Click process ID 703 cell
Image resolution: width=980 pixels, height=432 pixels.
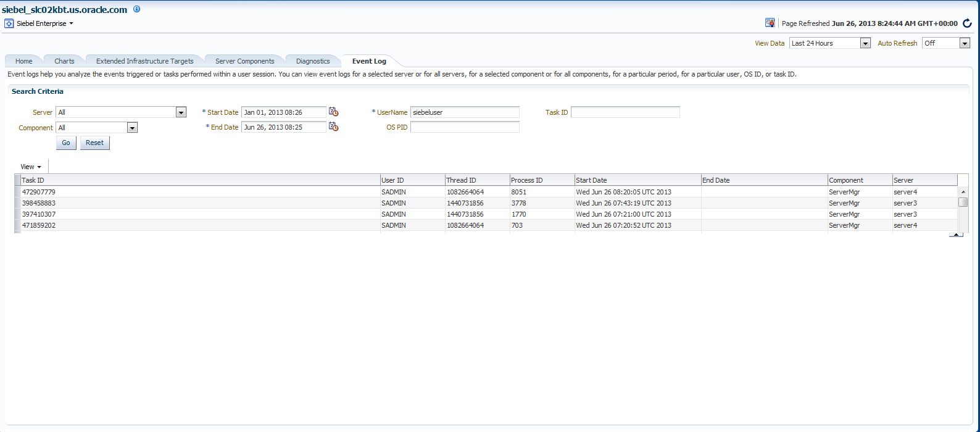tap(542, 225)
